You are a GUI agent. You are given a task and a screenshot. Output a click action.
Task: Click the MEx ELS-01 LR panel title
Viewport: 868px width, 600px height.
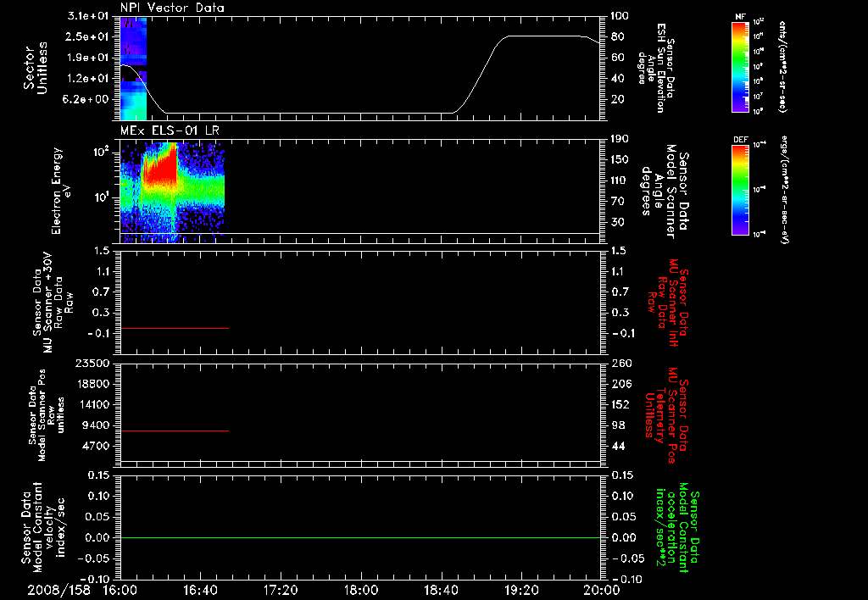pos(170,131)
